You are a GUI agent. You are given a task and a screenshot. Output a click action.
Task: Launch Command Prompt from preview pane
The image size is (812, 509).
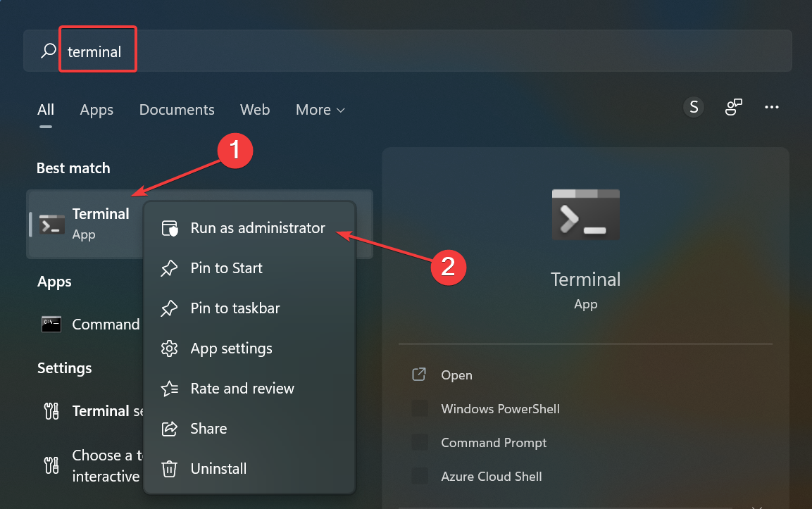tap(494, 443)
